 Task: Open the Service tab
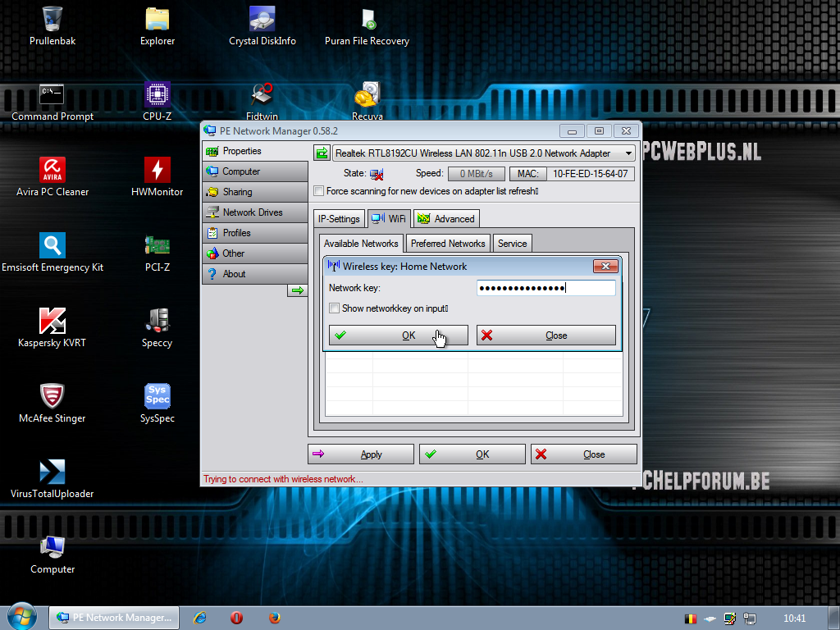(512, 243)
